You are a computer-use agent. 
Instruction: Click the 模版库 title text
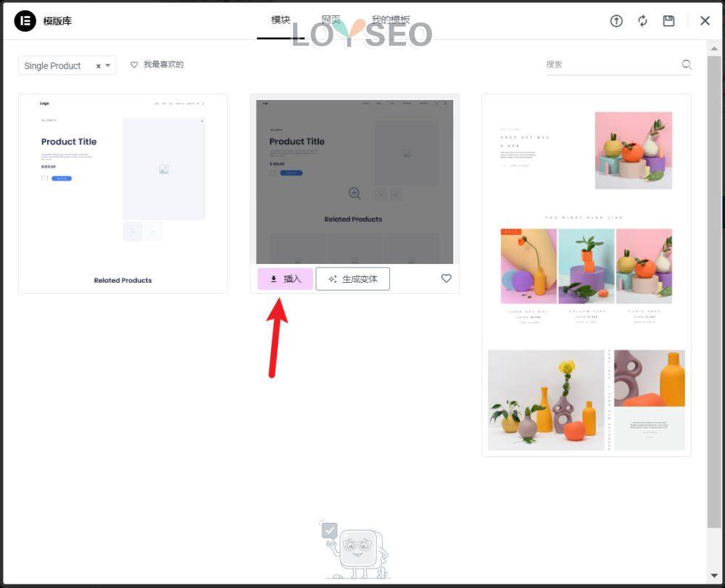point(57,21)
